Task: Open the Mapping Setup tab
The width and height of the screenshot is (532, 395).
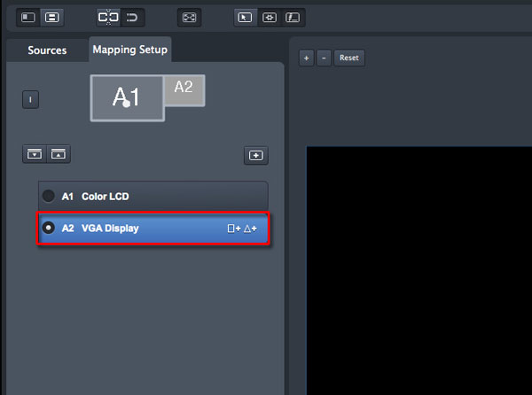Action: (x=130, y=50)
